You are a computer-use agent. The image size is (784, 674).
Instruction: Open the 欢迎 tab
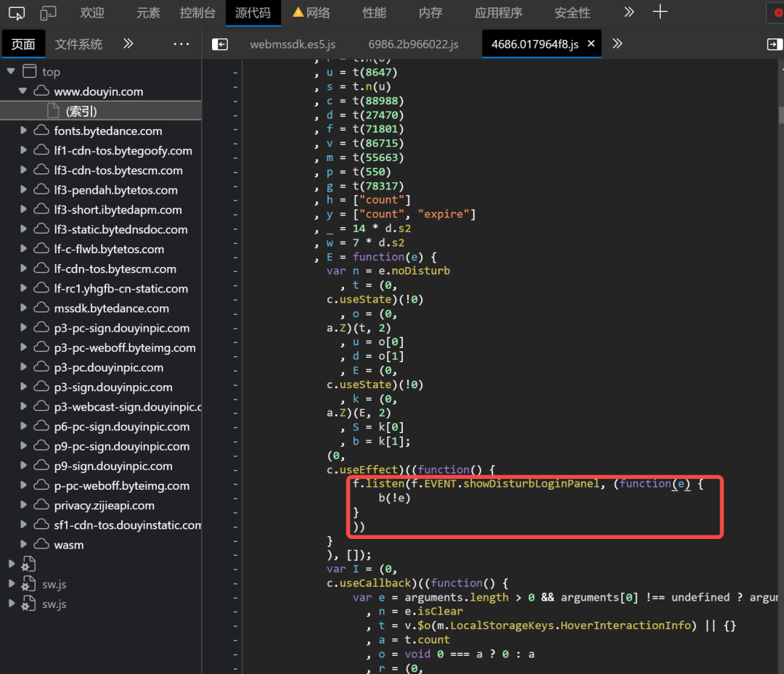(92, 13)
